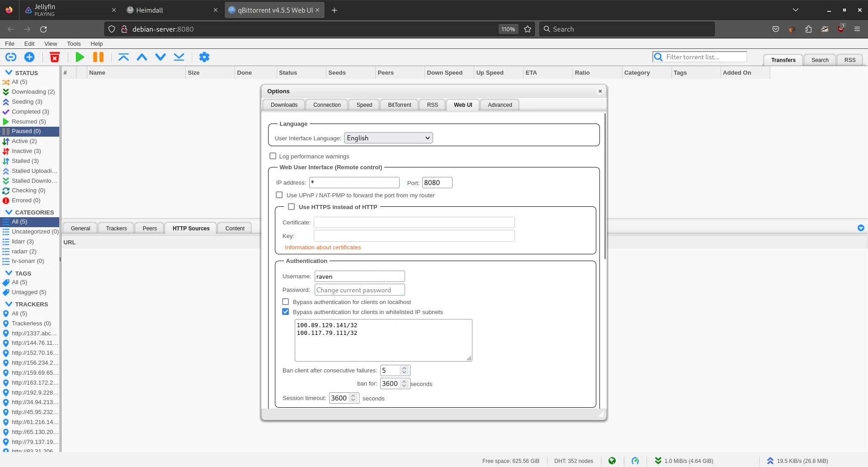
Task: Open the Content tab in bottom panel
Action: tap(235, 228)
